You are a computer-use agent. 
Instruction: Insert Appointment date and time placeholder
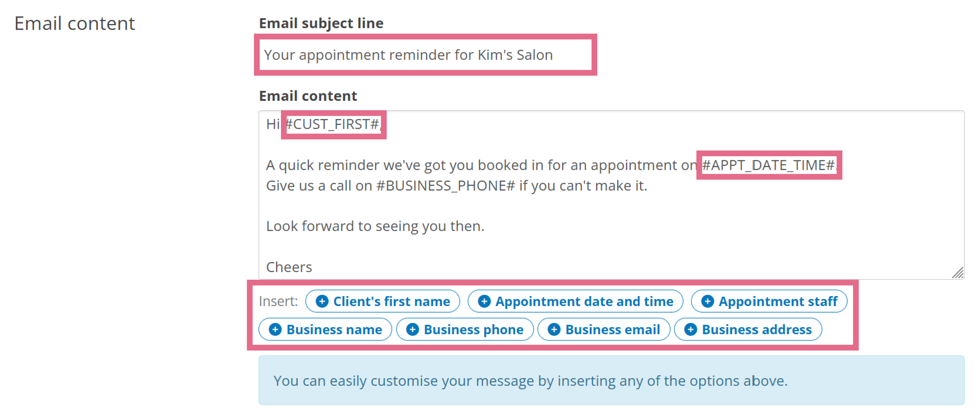pyautogui.click(x=575, y=301)
